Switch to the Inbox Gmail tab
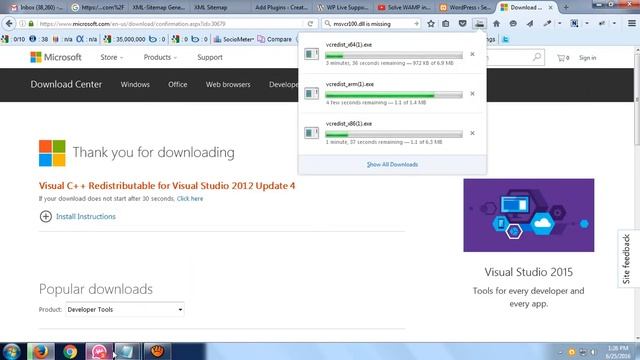Image resolution: width=640 pixels, height=360 pixels. [x=37, y=7]
